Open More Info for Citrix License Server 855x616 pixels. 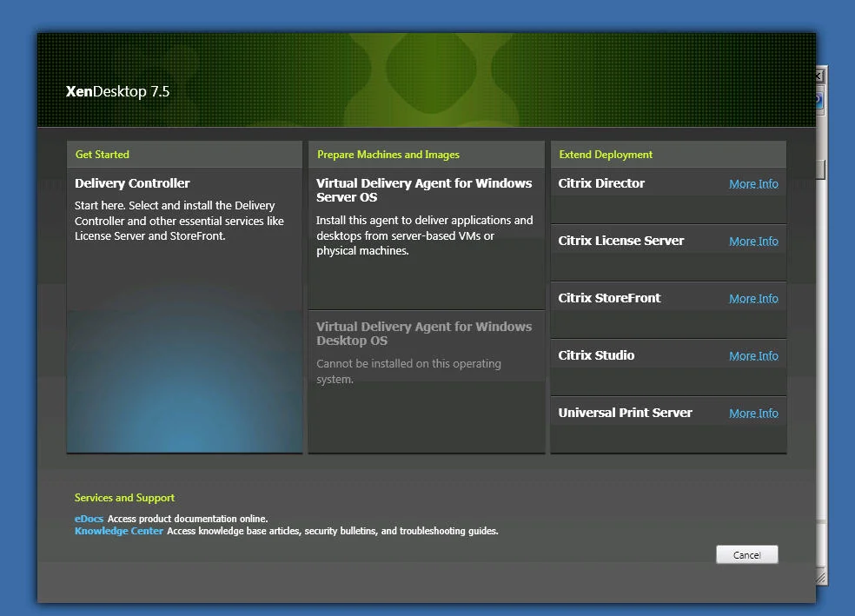(x=753, y=241)
